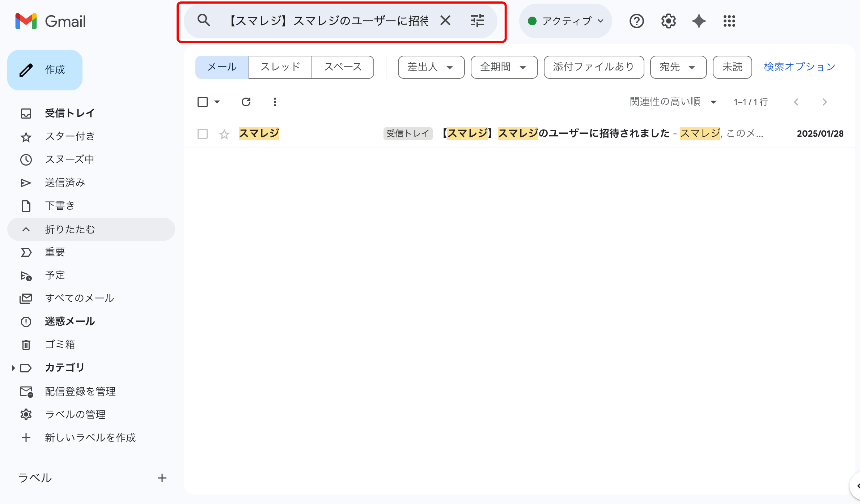860x504 pixels.
Task: Open the three-dot more options menu
Action: click(x=275, y=102)
